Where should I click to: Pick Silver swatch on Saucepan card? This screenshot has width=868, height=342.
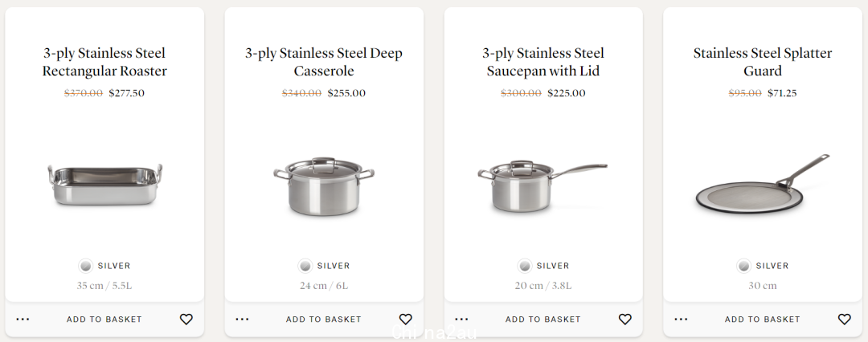525,267
